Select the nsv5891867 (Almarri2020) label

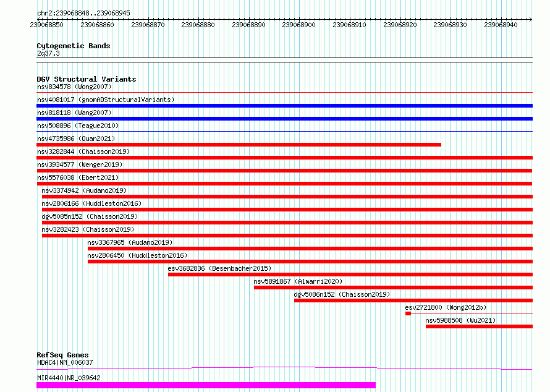click(x=298, y=281)
